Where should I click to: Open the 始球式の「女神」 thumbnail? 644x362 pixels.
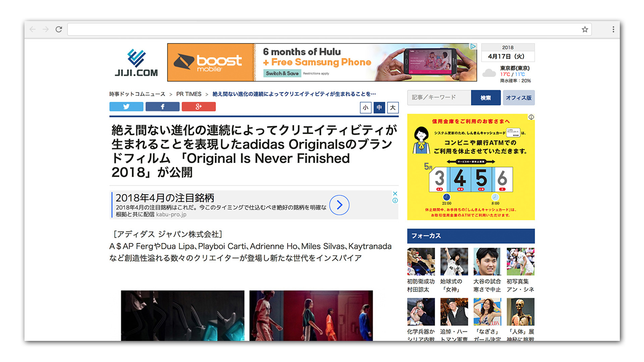[454, 261]
